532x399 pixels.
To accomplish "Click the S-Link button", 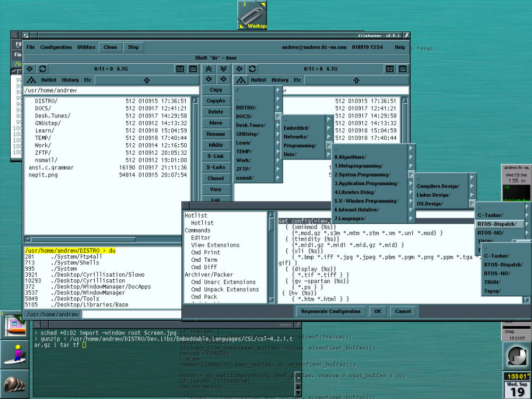I will pos(216,156).
